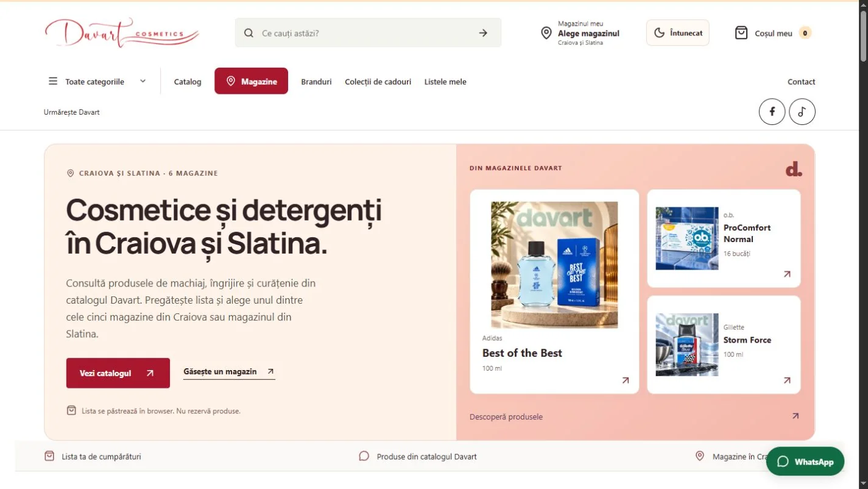
Task: Open the Magazine menu item
Action: 251,81
